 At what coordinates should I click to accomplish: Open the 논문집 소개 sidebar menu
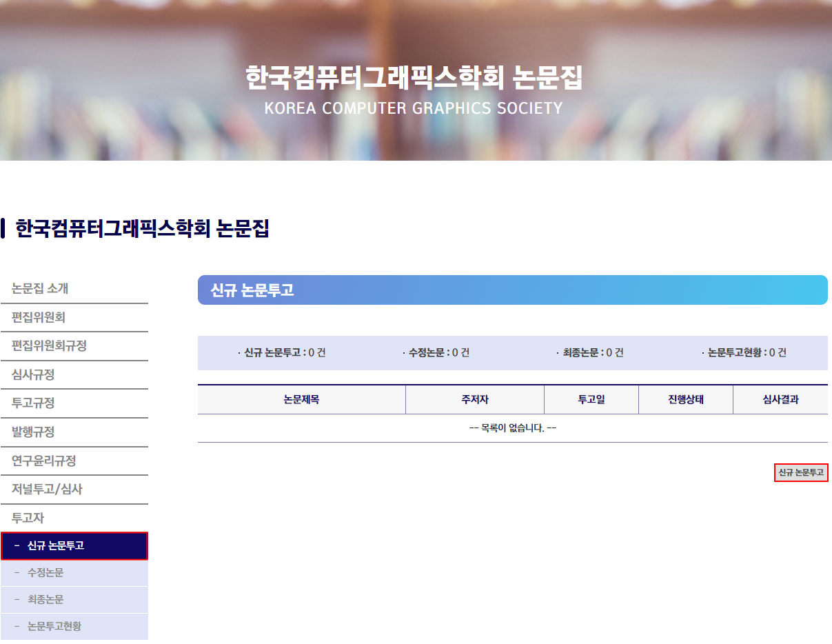click(x=74, y=289)
